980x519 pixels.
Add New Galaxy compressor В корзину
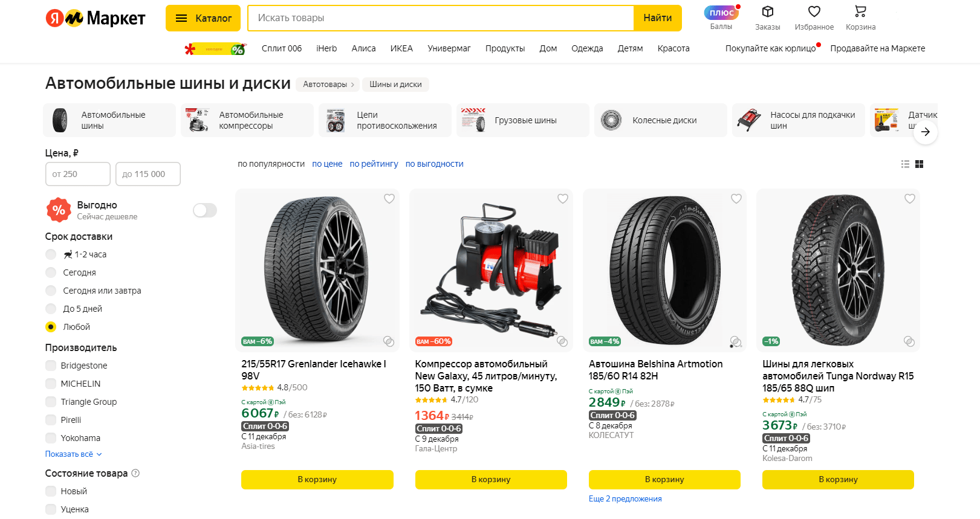coord(491,479)
